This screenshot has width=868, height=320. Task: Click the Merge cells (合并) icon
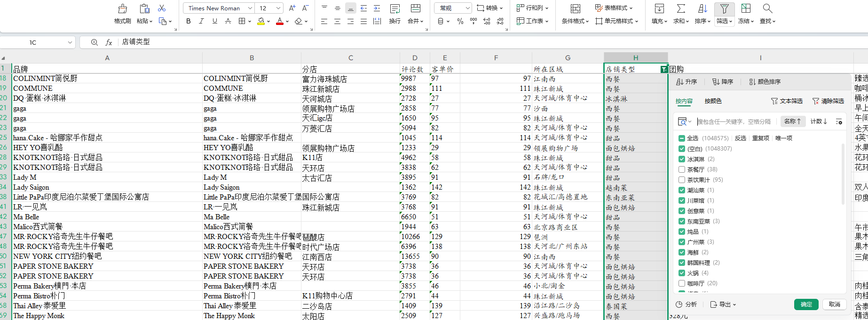(x=415, y=8)
